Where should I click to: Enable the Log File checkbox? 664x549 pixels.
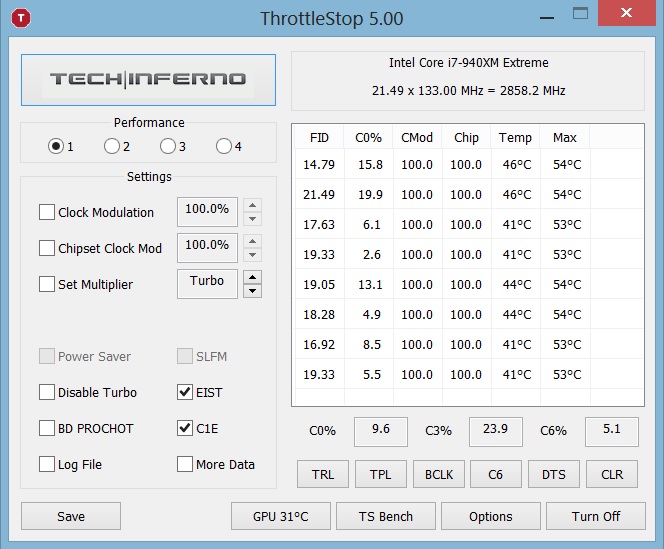coord(47,464)
